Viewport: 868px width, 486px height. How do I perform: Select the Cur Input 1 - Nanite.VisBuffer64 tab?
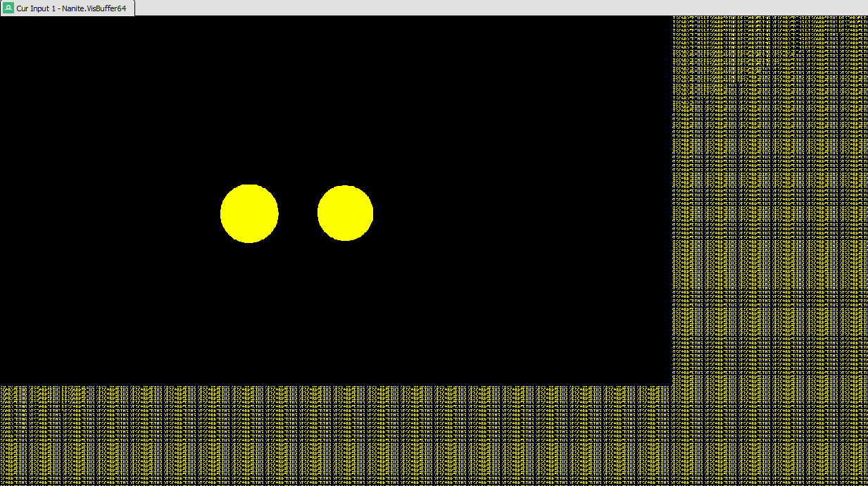(x=70, y=8)
